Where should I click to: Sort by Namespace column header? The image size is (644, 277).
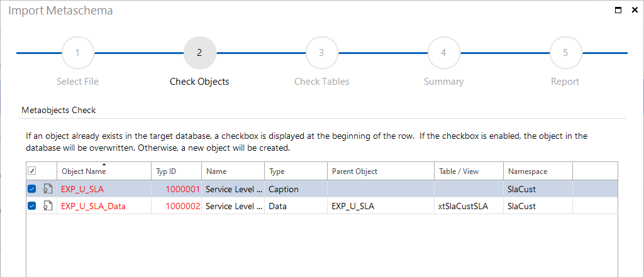point(538,171)
